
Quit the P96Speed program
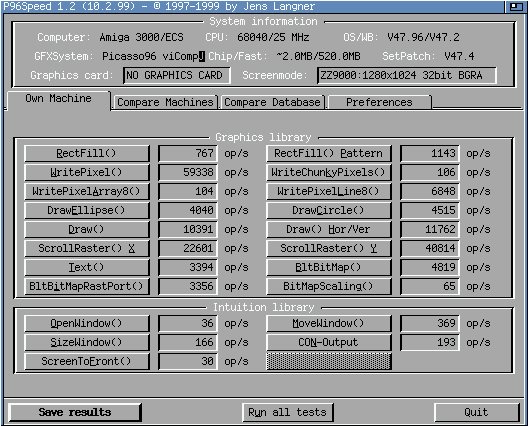[x=476, y=412]
